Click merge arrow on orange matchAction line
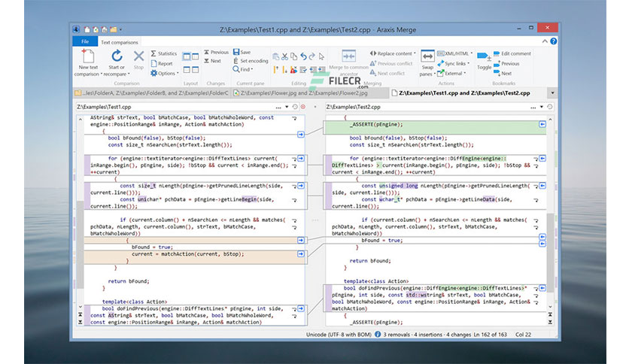 tap(301, 253)
